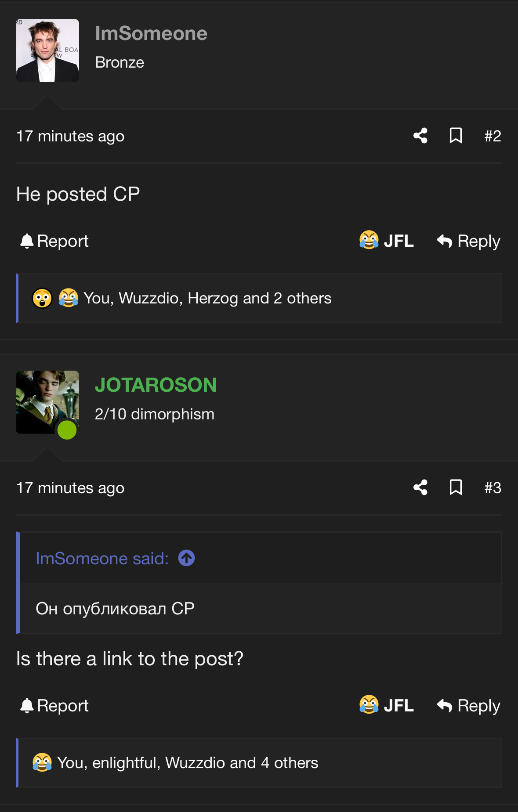Share post #3 via share icon
Image resolution: width=518 pixels, height=812 pixels.
(420, 487)
